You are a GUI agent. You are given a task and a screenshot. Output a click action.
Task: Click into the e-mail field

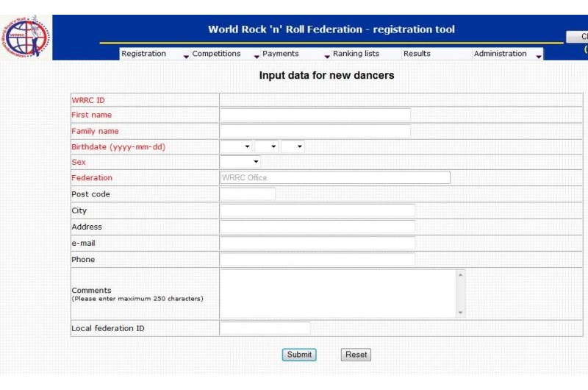(318, 244)
